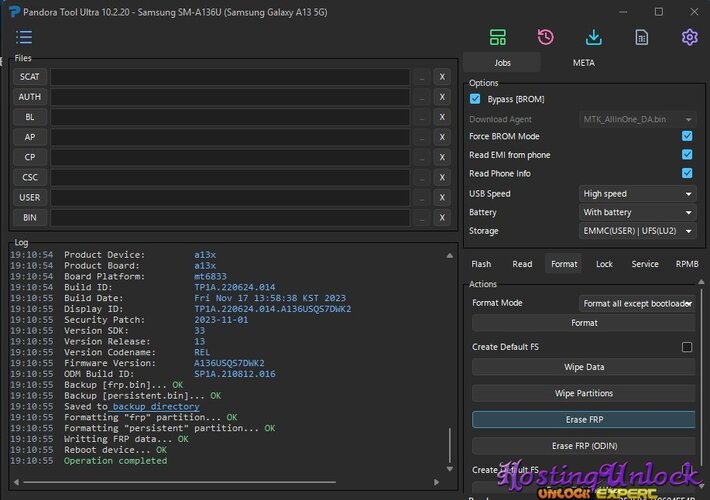Focus the SCAT file path field
The height and width of the screenshot is (500, 710).
coord(230,77)
